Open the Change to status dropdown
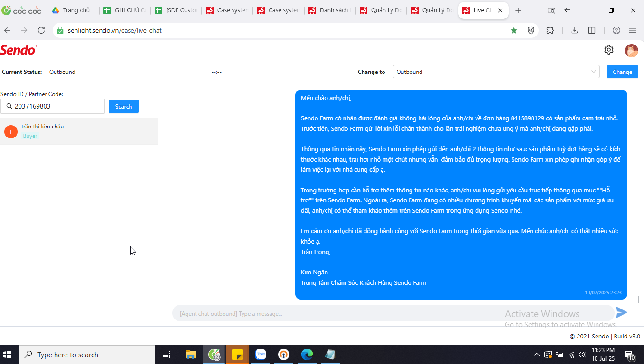Viewport: 644px width, 364px height. click(496, 72)
